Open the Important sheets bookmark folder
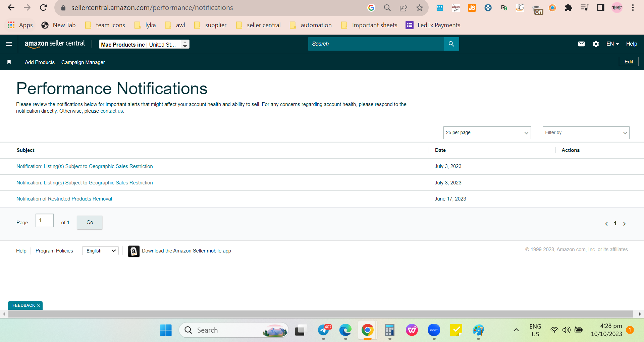Image resolution: width=644 pixels, height=342 pixels. (x=369, y=25)
